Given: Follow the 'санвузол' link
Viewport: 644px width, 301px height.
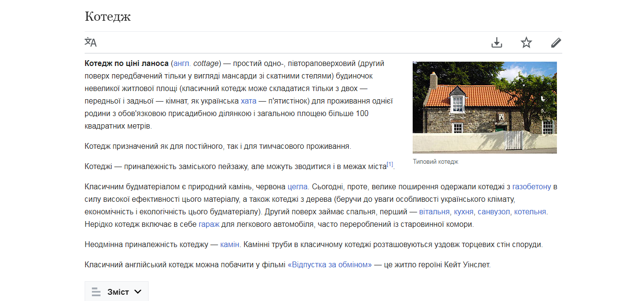Looking at the screenshot, I should (x=494, y=212).
